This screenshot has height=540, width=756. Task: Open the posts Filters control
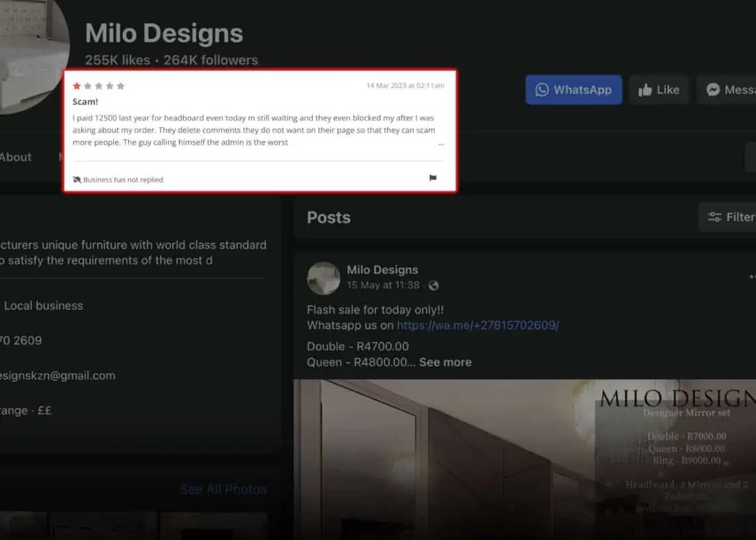tap(729, 217)
